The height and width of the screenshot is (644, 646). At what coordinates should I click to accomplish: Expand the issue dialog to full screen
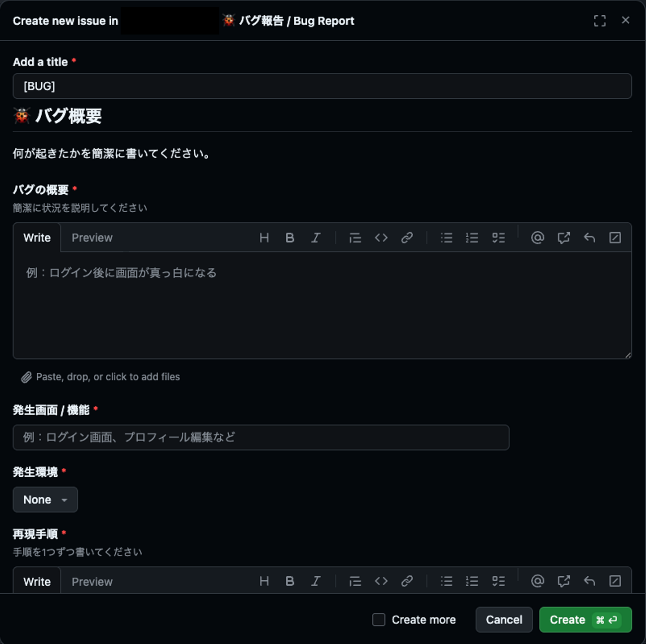(599, 21)
